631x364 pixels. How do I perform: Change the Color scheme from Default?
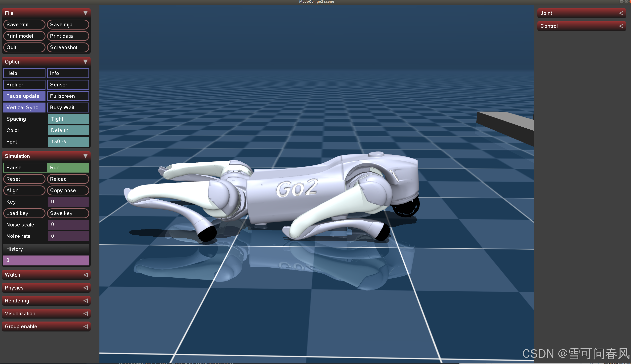(x=68, y=130)
